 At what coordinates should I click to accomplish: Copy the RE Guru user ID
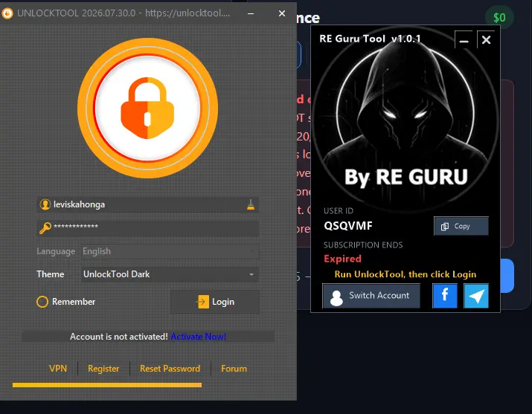click(461, 226)
